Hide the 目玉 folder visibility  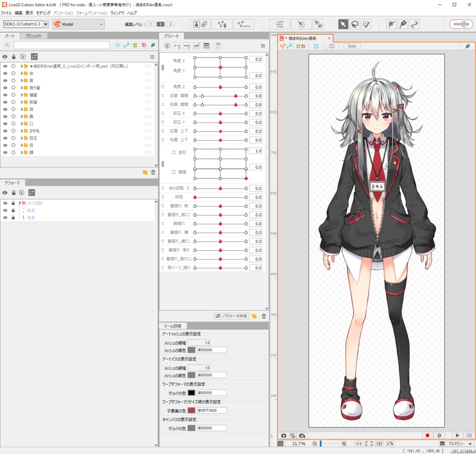click(5, 137)
